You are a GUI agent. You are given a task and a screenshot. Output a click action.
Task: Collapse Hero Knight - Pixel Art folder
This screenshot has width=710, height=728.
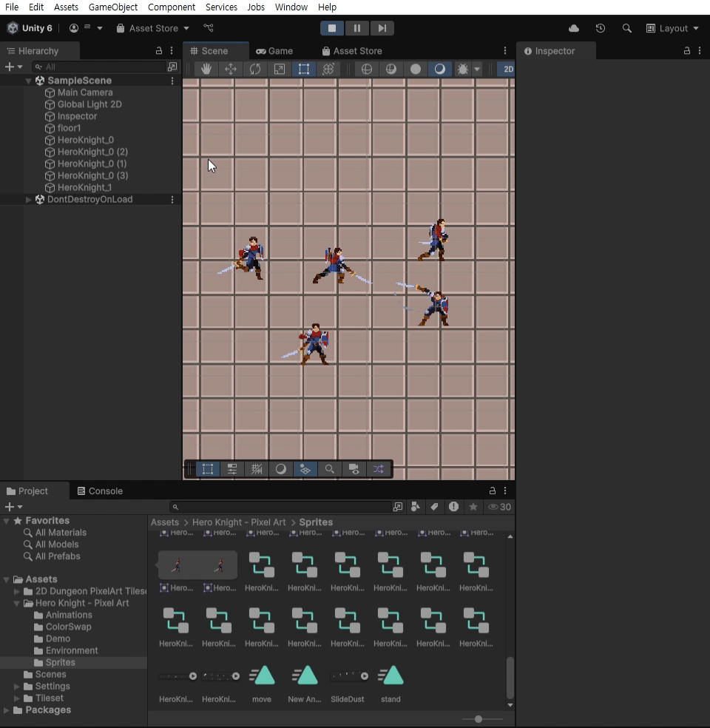click(17, 604)
